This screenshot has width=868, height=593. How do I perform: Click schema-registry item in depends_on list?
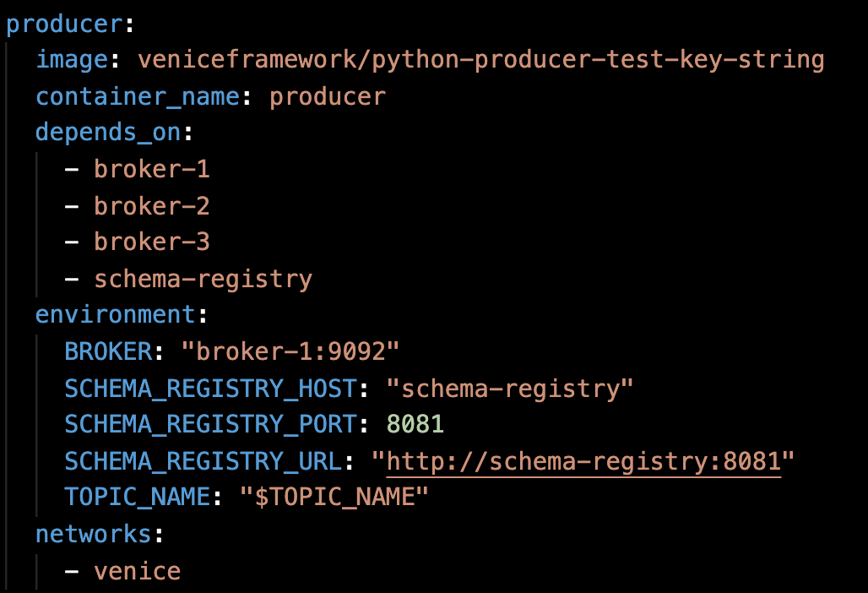pyautogui.click(x=203, y=279)
